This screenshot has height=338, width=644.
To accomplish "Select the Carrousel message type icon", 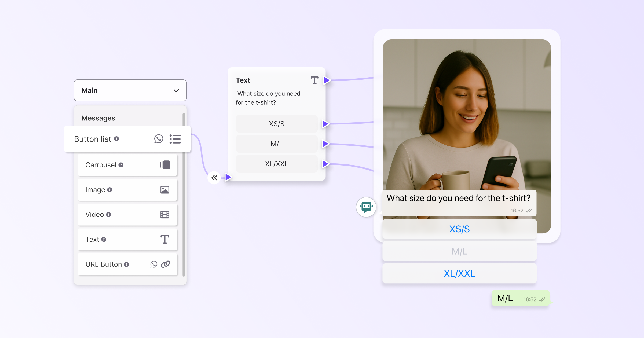I will [165, 165].
